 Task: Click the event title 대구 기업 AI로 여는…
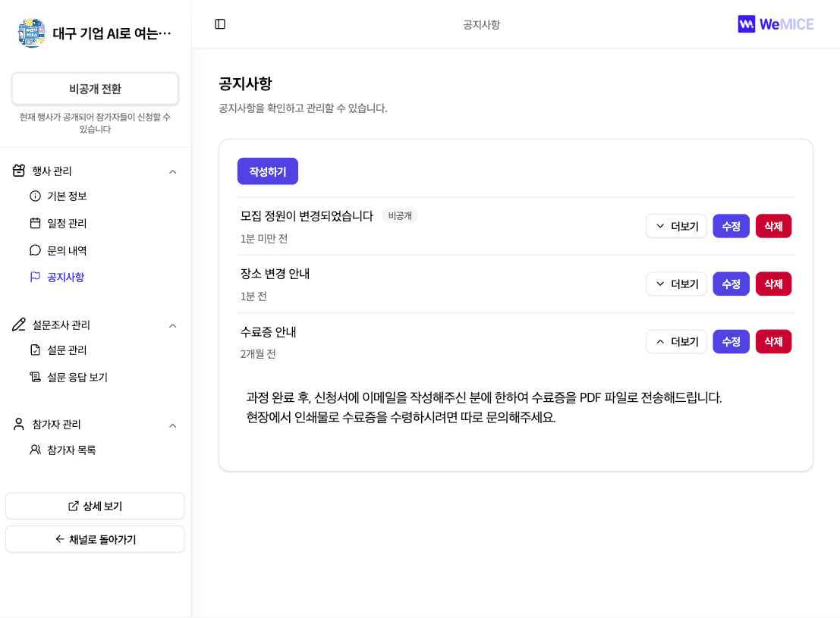[112, 33]
